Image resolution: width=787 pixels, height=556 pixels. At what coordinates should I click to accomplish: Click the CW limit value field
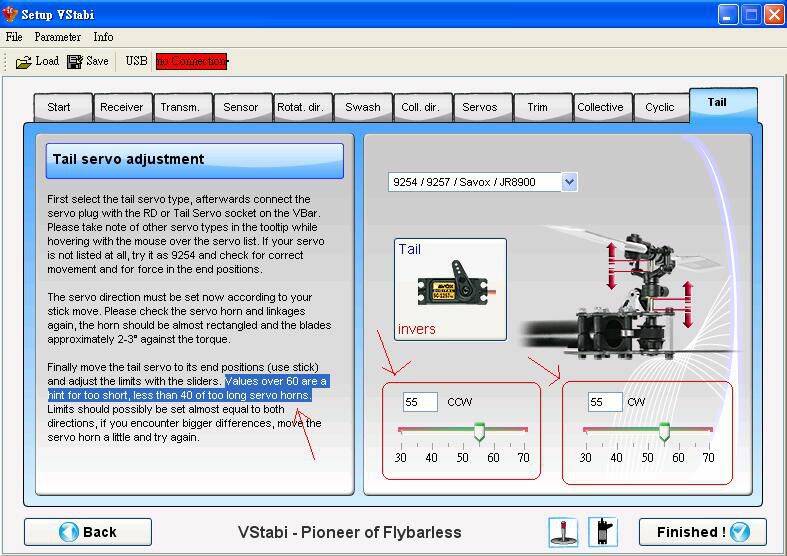(605, 402)
